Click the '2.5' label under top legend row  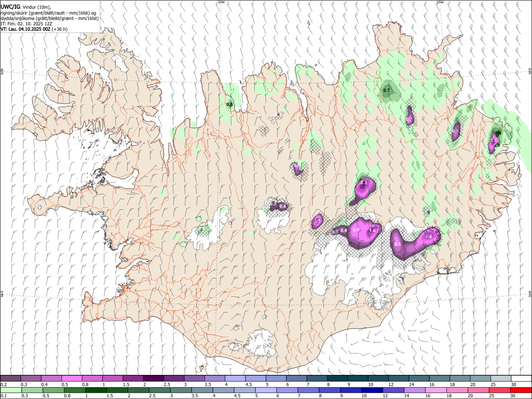point(167,384)
